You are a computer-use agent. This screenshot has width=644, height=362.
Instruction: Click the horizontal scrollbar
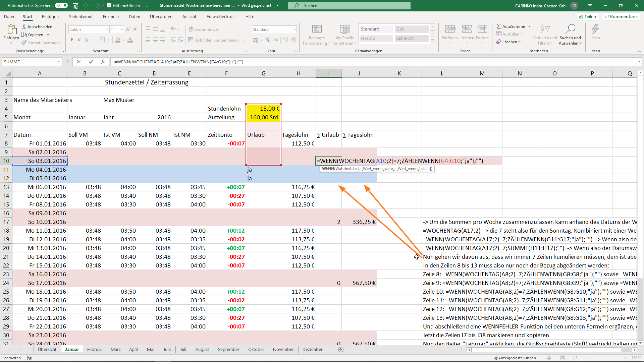tap(546, 350)
